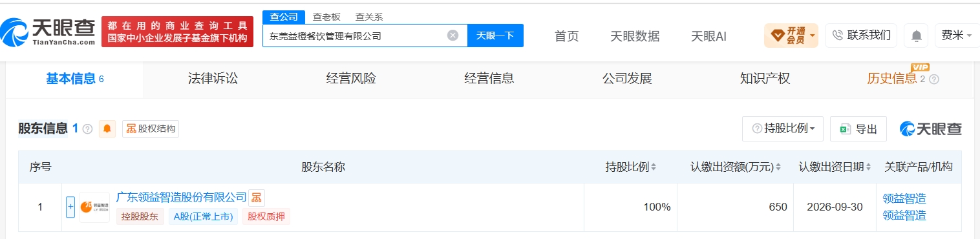Sort by 持股比例 column header
The image size is (980, 239).
point(631,167)
